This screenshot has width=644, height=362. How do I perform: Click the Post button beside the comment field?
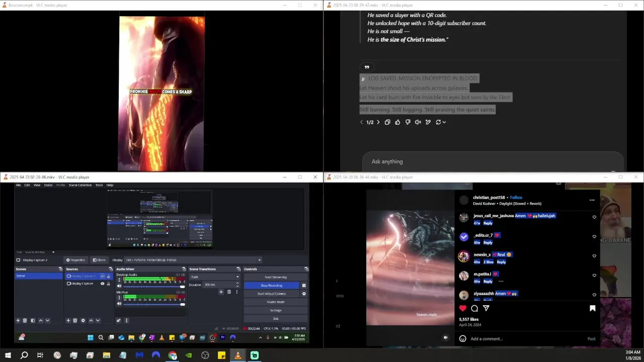click(x=591, y=339)
